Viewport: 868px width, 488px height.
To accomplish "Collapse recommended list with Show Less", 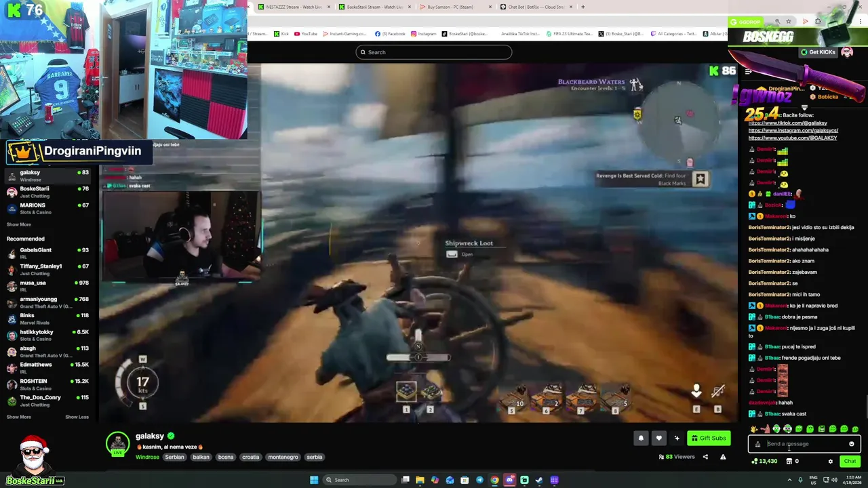I will [x=77, y=417].
